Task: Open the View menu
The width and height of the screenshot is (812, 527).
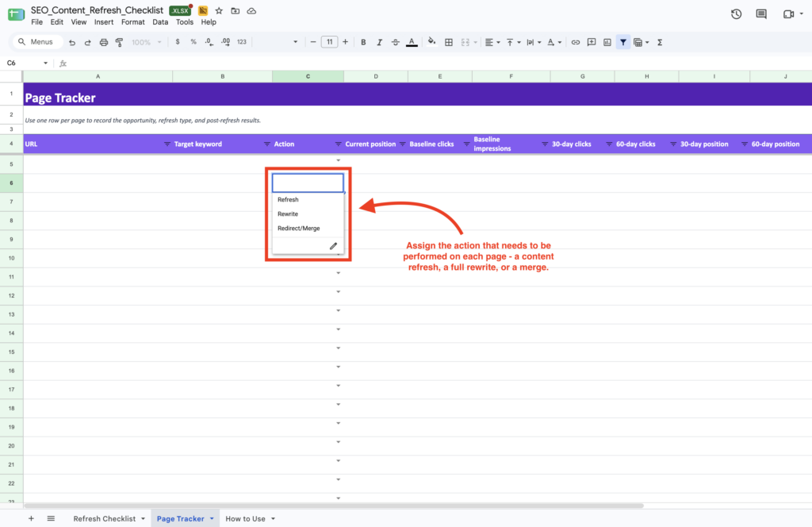Action: pos(79,21)
